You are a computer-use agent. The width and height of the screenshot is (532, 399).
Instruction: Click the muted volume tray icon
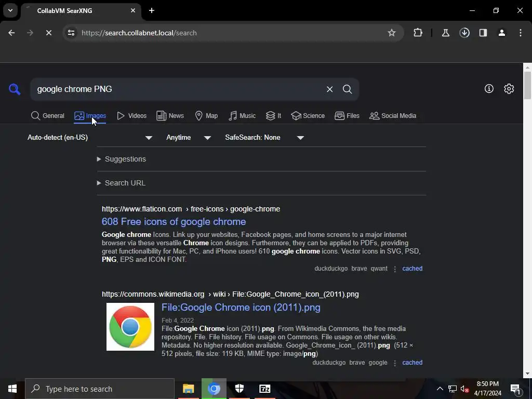464,389
